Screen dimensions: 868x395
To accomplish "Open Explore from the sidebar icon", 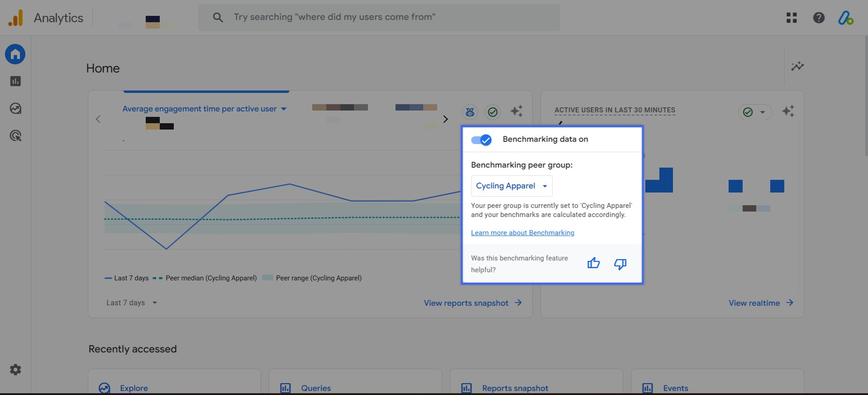I will 15,108.
